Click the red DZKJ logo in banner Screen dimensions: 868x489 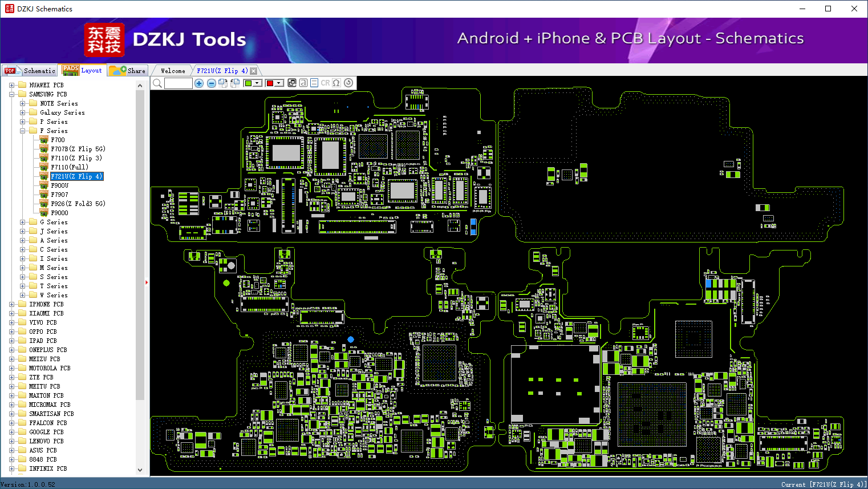tap(104, 40)
